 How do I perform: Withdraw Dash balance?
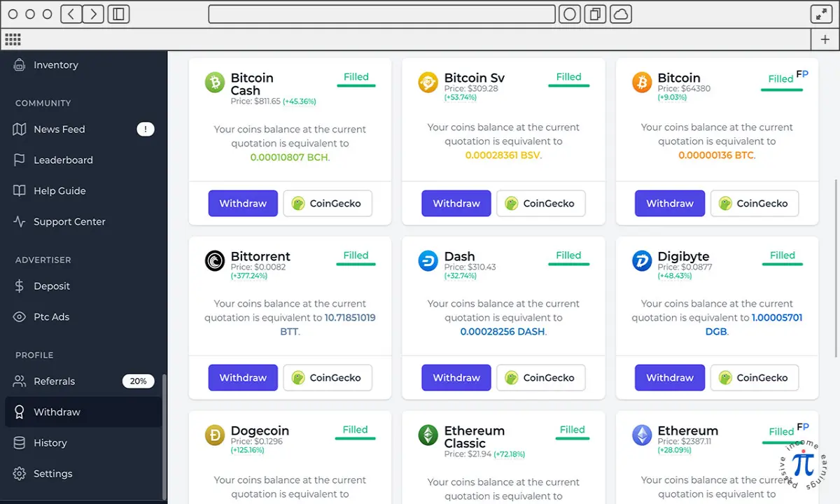point(456,377)
